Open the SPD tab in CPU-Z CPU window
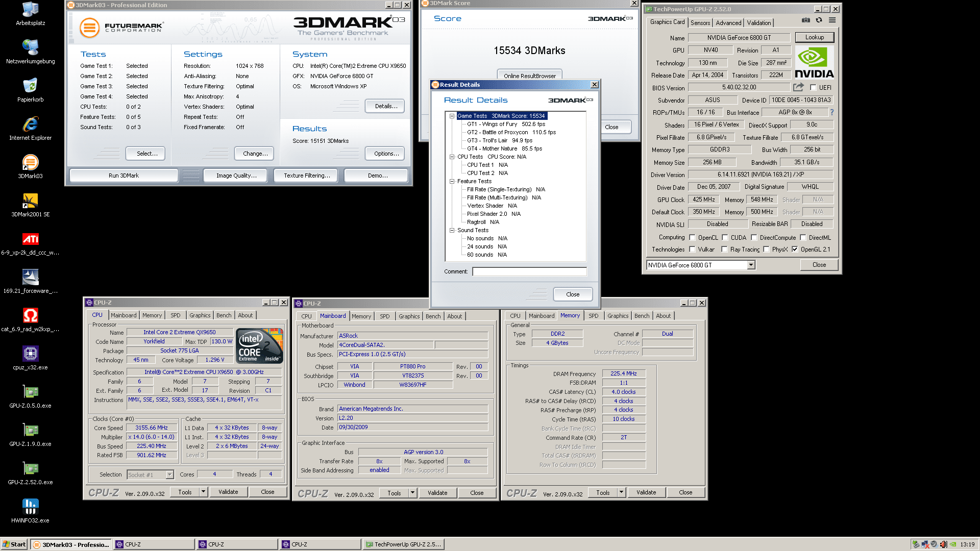 (x=176, y=316)
